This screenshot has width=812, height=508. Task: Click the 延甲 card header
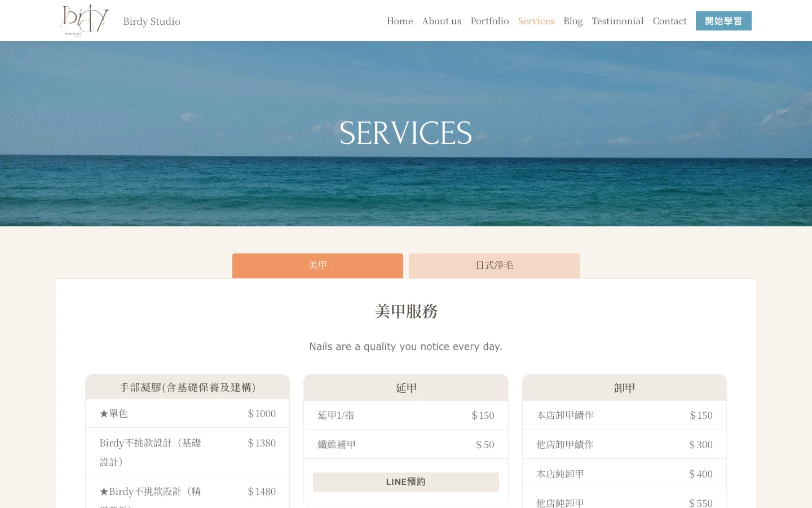click(x=406, y=388)
